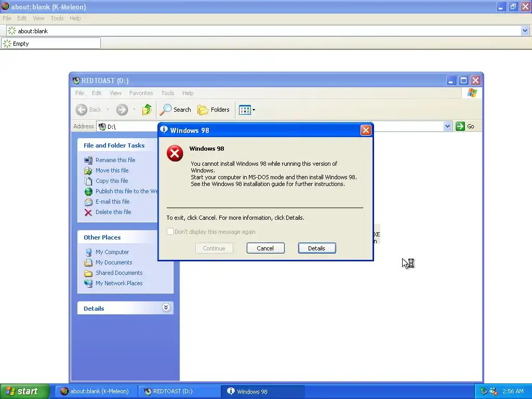This screenshot has width=532, height=399.
Task: Open K-Meleon File menu
Action: tap(7, 18)
